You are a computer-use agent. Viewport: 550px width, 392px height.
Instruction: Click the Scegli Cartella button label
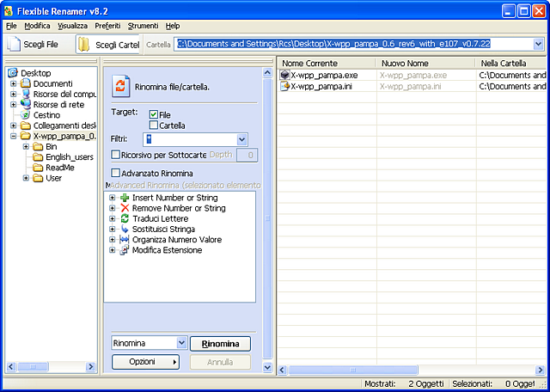pos(117,45)
